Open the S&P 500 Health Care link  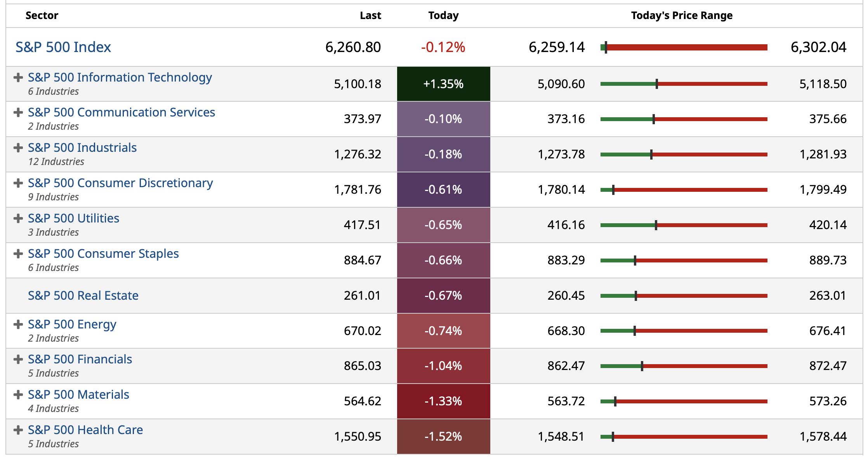85,430
